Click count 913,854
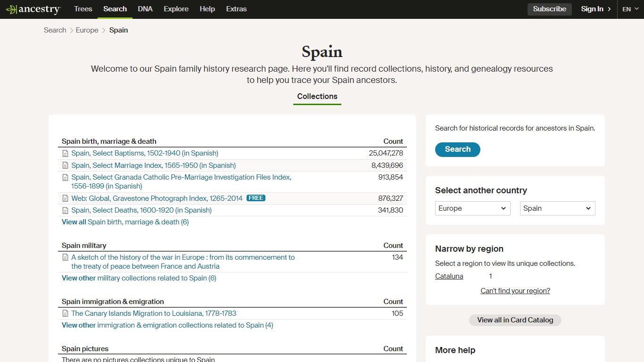Image resolution: width=644 pixels, height=362 pixels. click(x=391, y=177)
